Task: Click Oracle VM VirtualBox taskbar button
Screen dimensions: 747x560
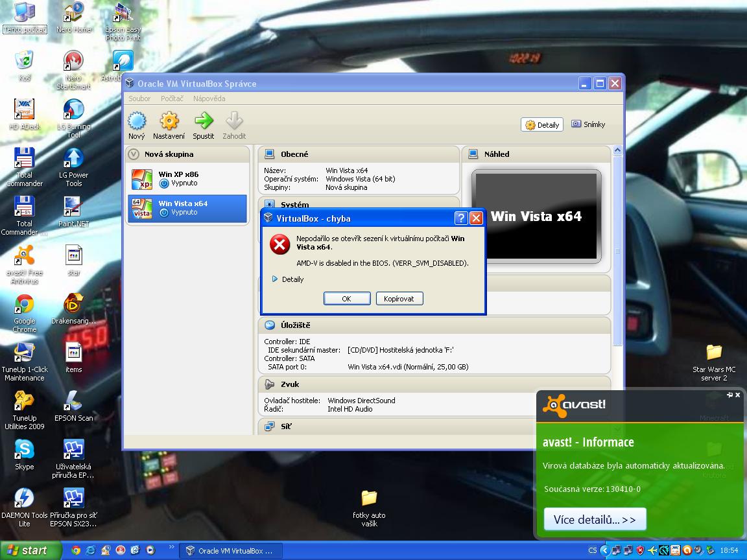Action: pos(231,551)
